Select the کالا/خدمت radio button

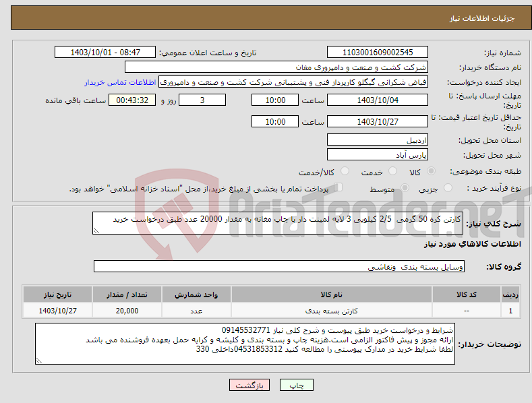(345, 171)
